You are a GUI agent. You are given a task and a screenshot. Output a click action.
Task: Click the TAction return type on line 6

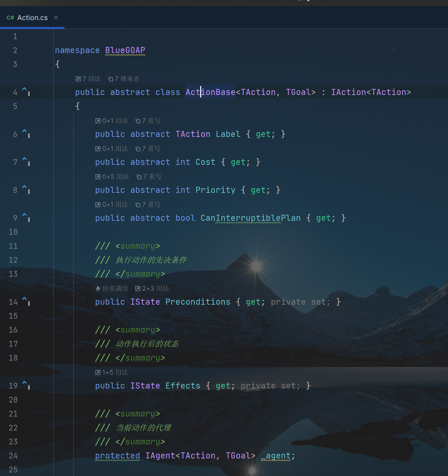(x=193, y=134)
